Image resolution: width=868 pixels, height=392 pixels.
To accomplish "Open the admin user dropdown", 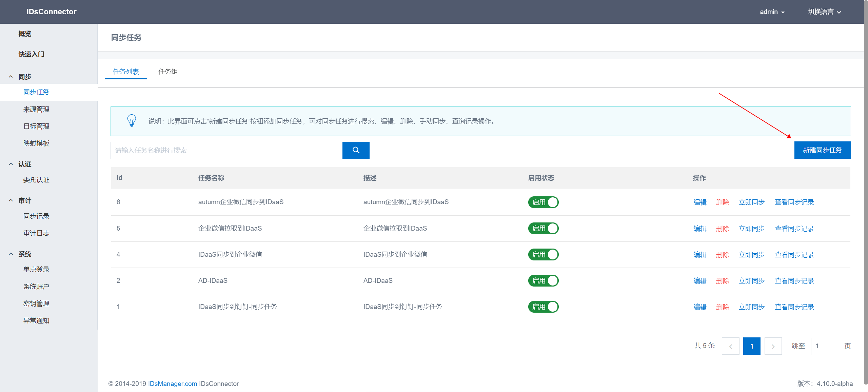I will pyautogui.click(x=772, y=12).
